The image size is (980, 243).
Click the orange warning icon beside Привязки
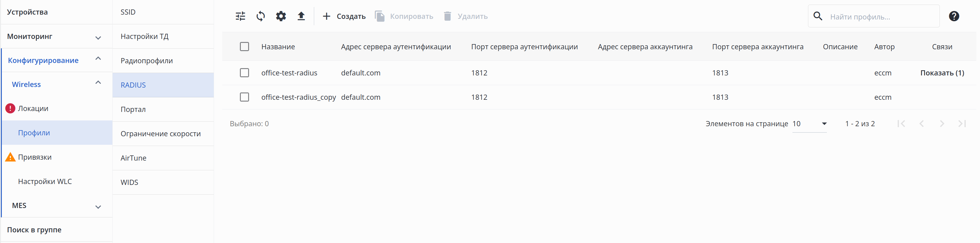click(x=10, y=157)
